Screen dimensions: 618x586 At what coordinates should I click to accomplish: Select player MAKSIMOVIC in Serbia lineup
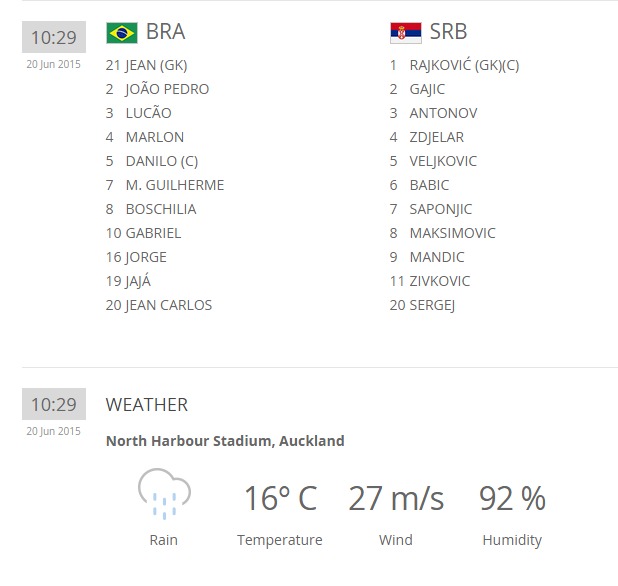coord(452,233)
